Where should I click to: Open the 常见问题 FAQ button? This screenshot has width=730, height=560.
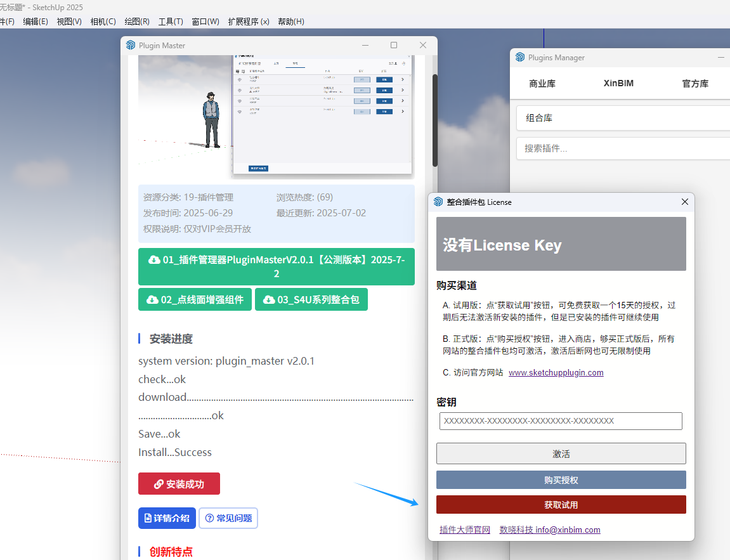pos(228,518)
